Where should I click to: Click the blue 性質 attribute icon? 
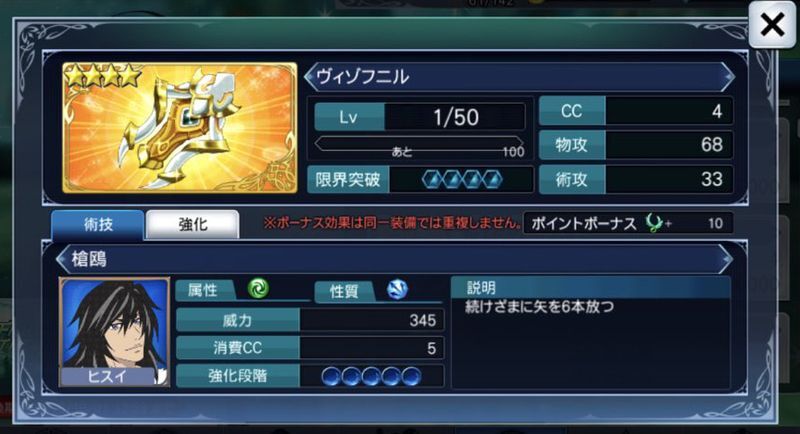[397, 289]
